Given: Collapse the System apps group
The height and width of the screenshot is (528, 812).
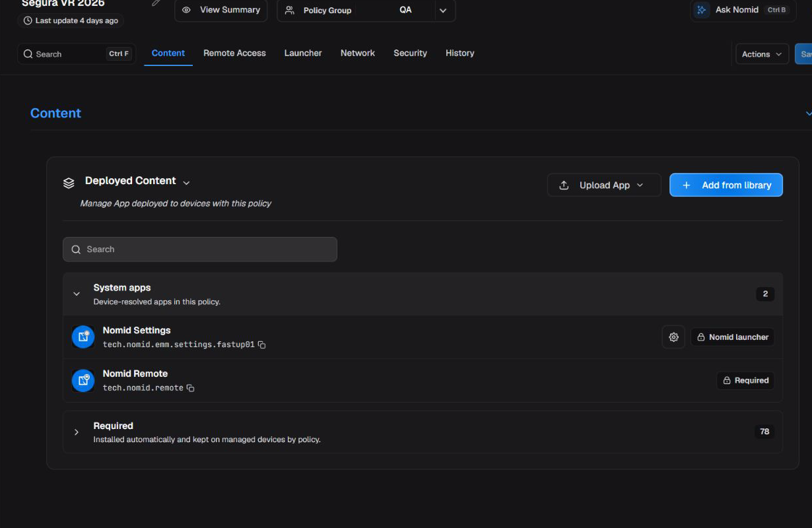Looking at the screenshot, I should click(77, 294).
